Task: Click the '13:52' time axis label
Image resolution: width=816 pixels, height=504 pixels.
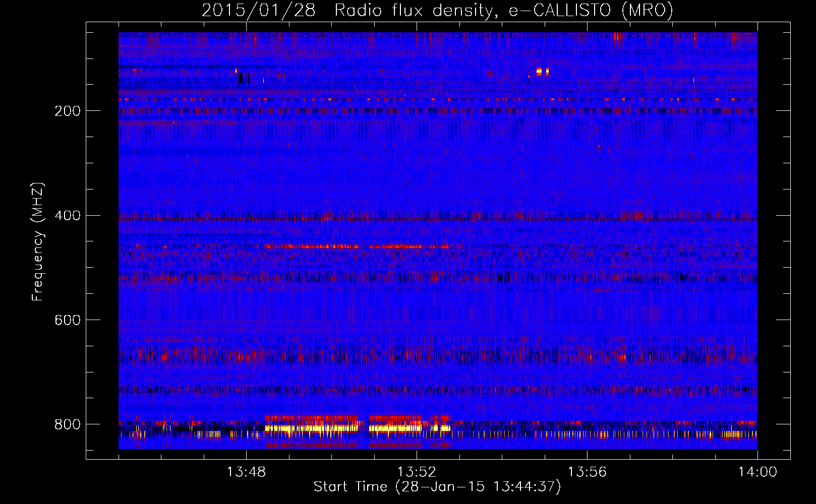Action: tap(417, 472)
